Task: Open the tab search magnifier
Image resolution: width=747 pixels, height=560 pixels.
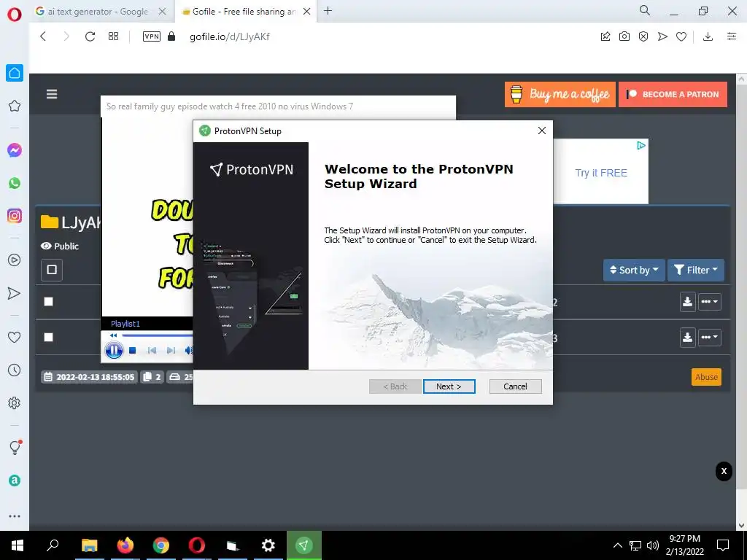Action: 645,10
